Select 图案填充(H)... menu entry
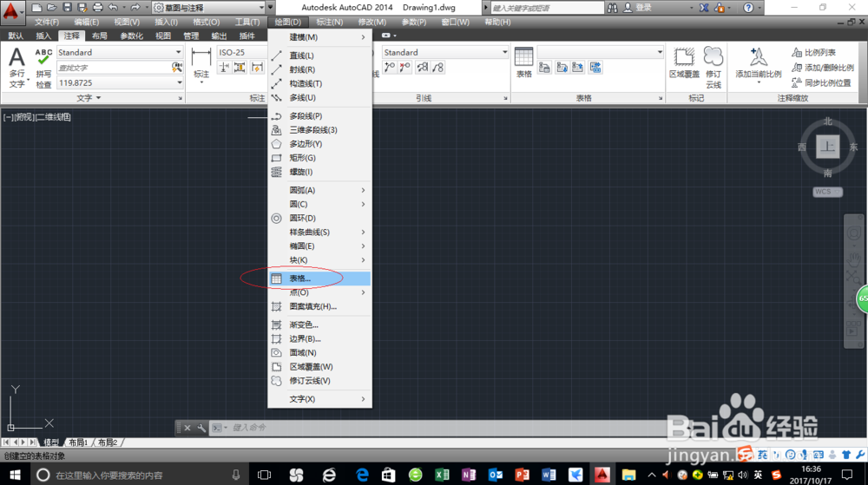 click(x=319, y=306)
